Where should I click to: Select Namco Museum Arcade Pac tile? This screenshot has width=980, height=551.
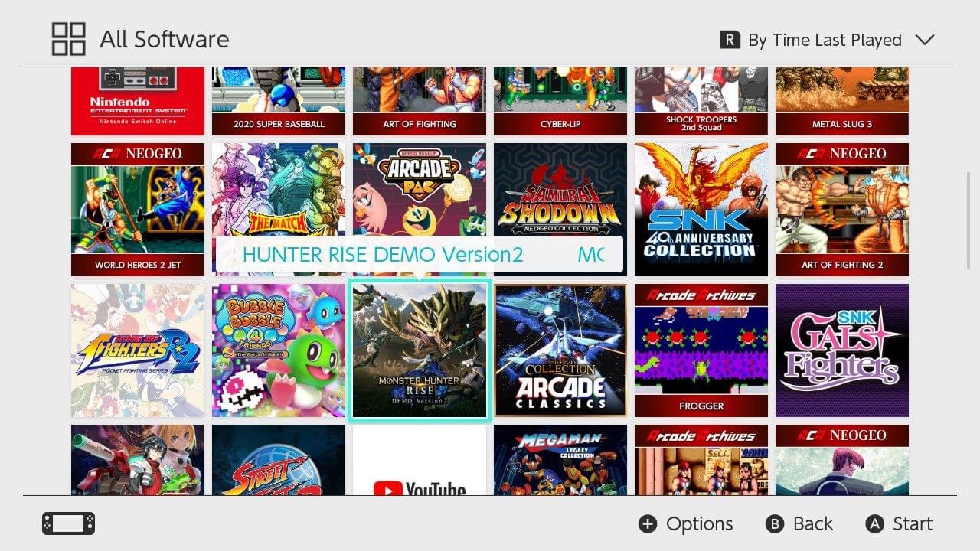420,210
